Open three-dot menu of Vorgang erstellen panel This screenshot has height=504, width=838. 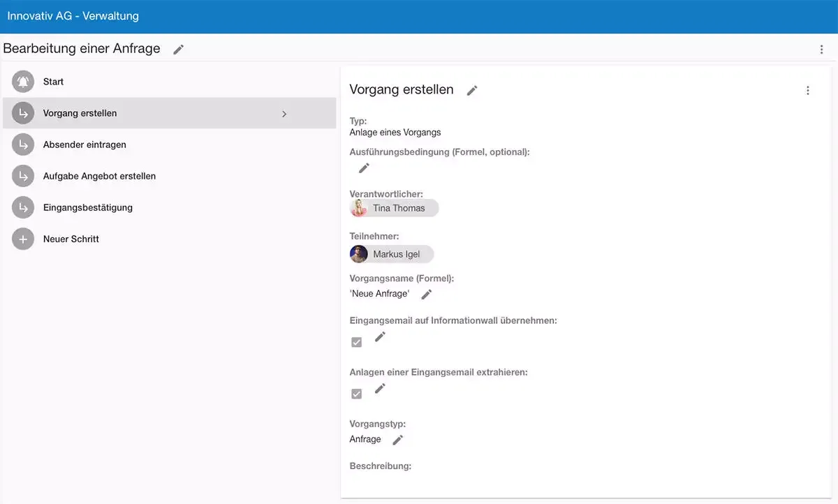pos(808,90)
